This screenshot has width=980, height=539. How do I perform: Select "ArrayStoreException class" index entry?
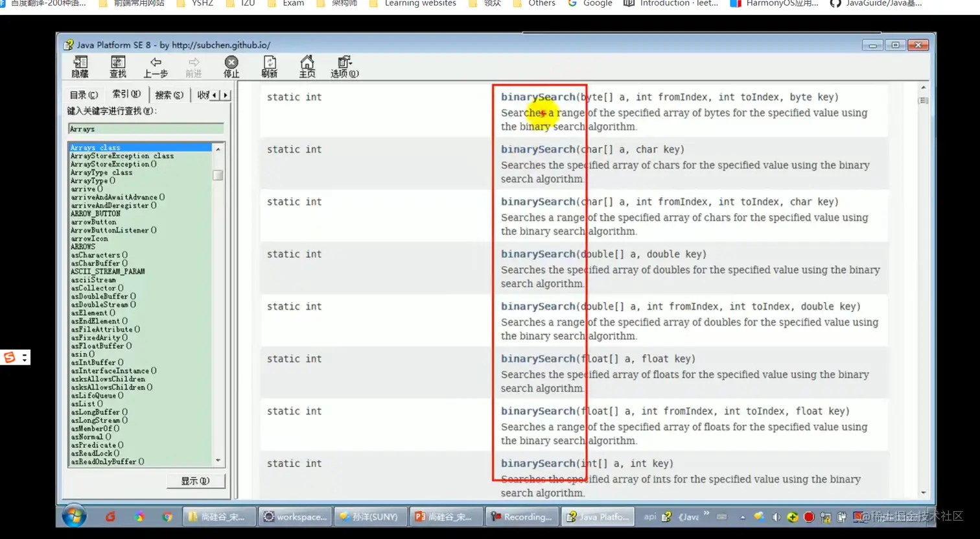coord(122,156)
